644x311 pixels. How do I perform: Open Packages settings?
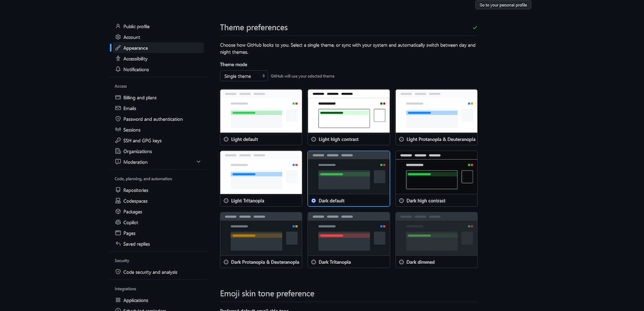coord(133,212)
